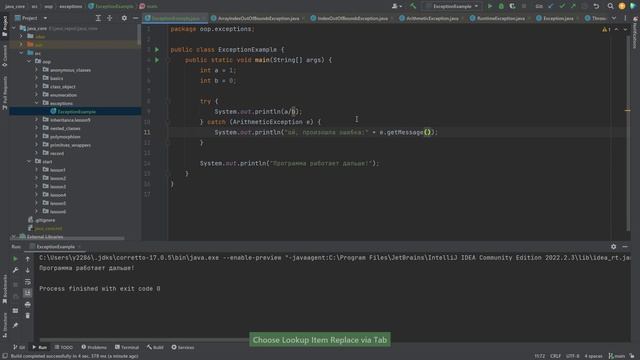
Task: Click wrench icon in Run panel
Action: pyautogui.click(x=16, y=270)
